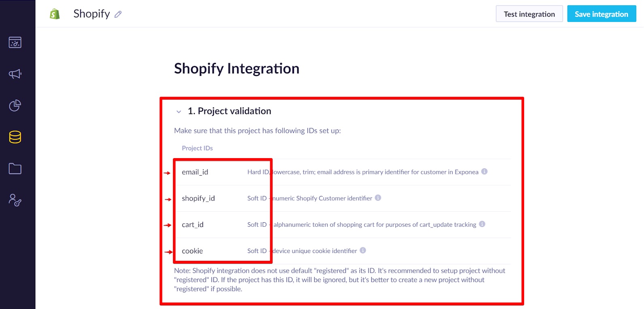Viewport: 644px width, 309px height.
Task: Click the Test integration button
Action: coord(529,14)
